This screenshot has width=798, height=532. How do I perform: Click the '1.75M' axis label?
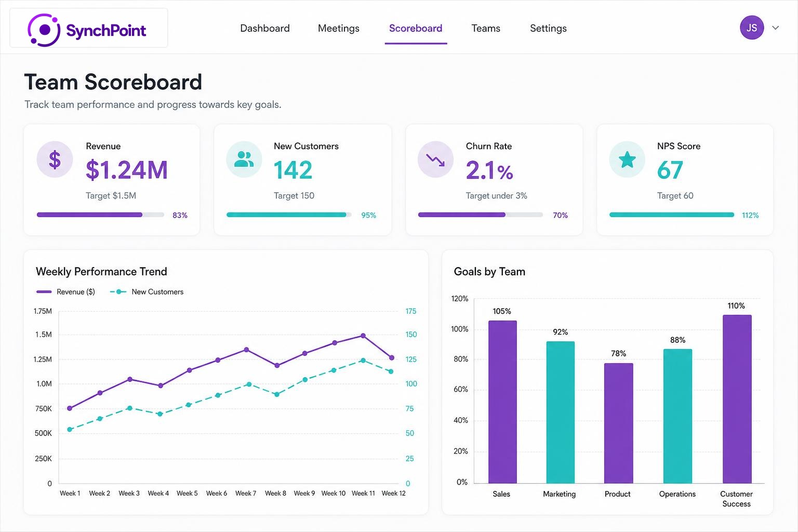(43, 312)
